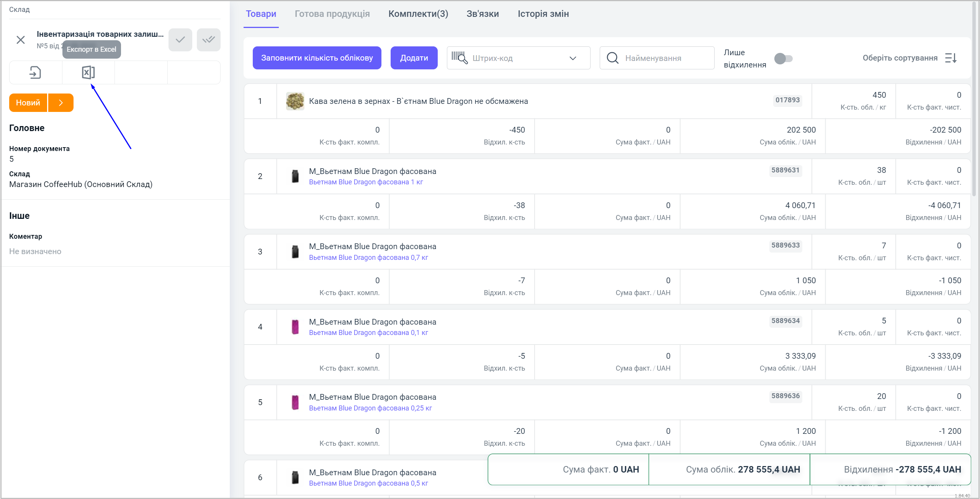Click the green coffee beans thumbnail
The image size is (980, 499).
pyautogui.click(x=295, y=101)
